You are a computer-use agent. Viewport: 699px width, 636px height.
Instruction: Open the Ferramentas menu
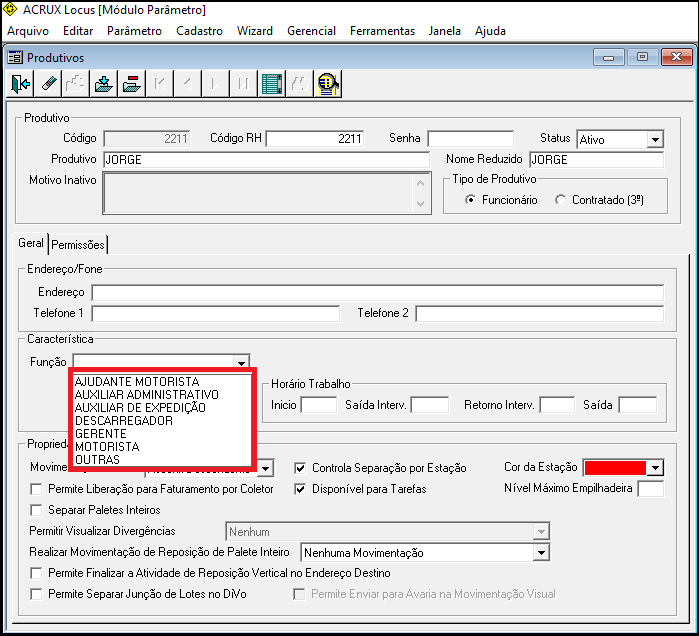click(x=382, y=31)
